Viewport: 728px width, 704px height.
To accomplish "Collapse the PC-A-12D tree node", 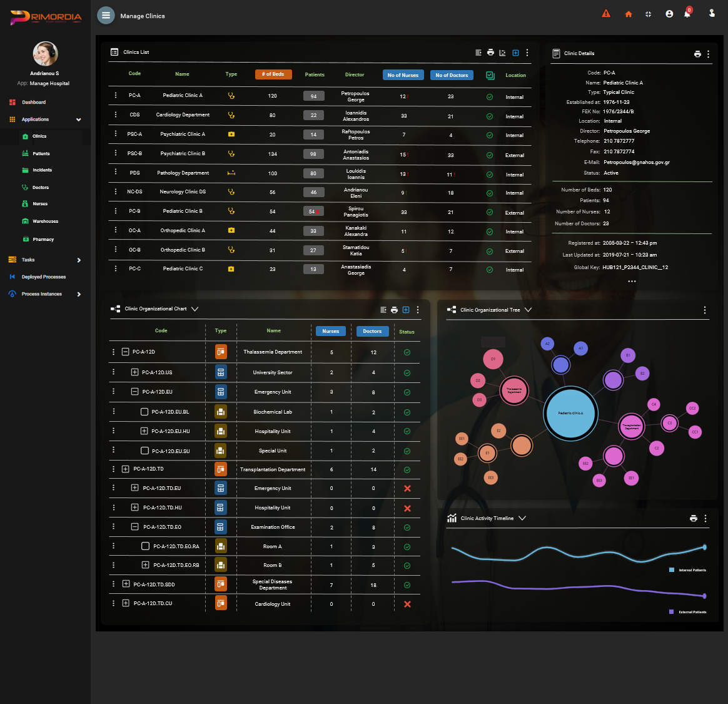I will click(125, 352).
